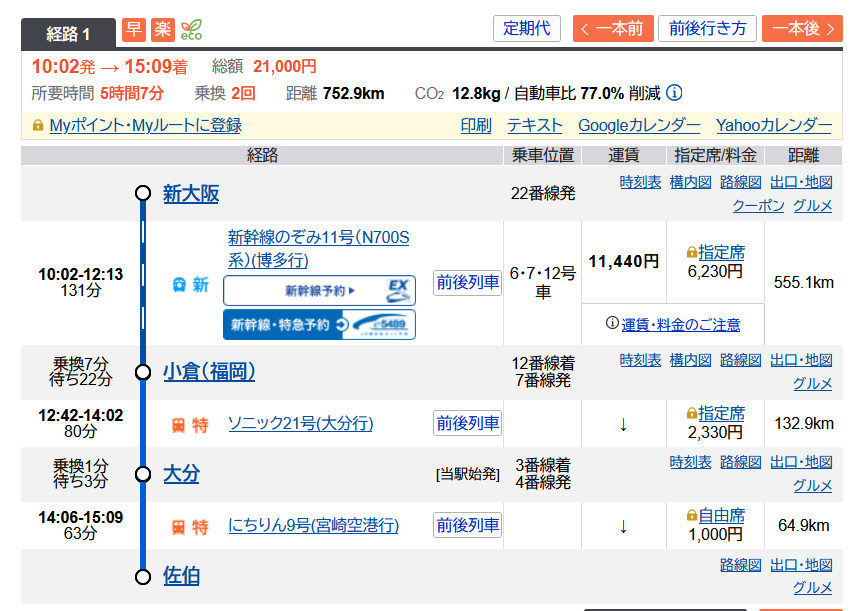Change 指定席 seat type for のぞみ

[x=721, y=252]
